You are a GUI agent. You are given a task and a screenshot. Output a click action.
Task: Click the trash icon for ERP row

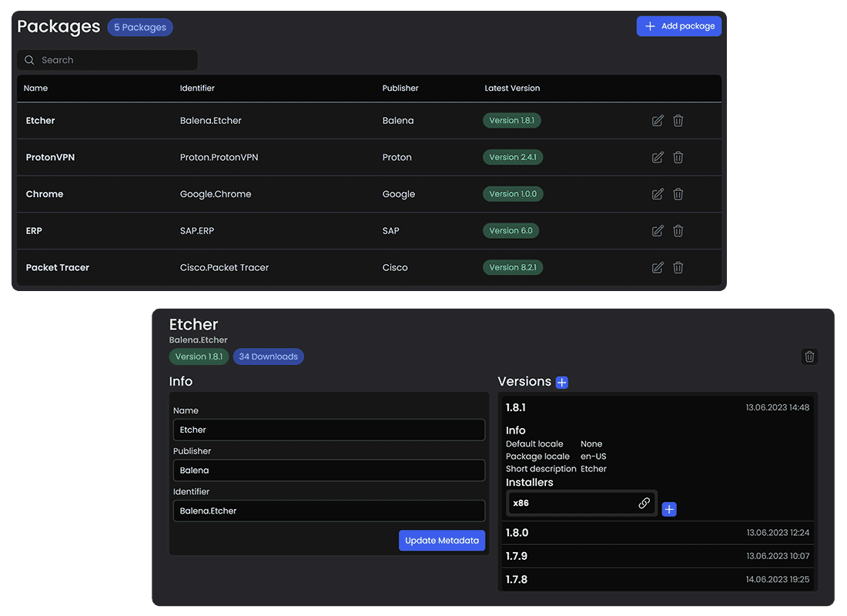pyautogui.click(x=678, y=231)
